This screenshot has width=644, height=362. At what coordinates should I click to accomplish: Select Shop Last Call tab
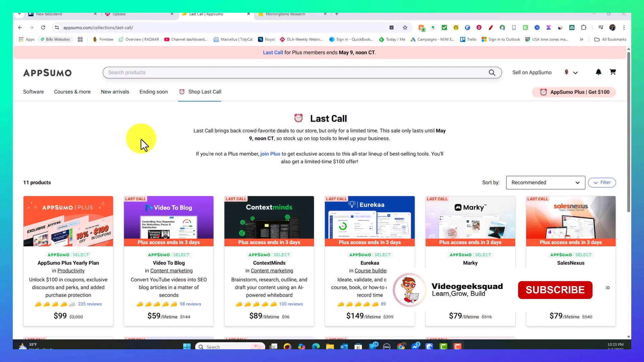tap(200, 92)
